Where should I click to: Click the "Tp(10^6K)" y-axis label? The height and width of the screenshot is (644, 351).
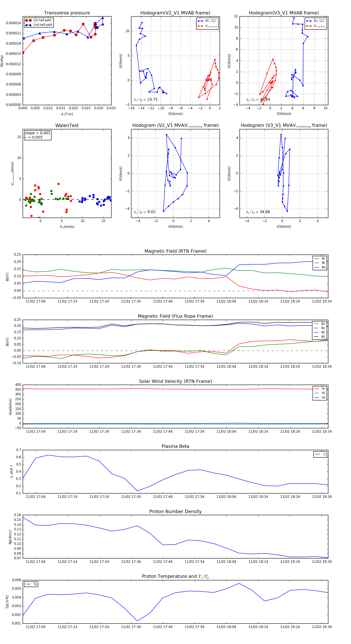click(x=7, y=602)
